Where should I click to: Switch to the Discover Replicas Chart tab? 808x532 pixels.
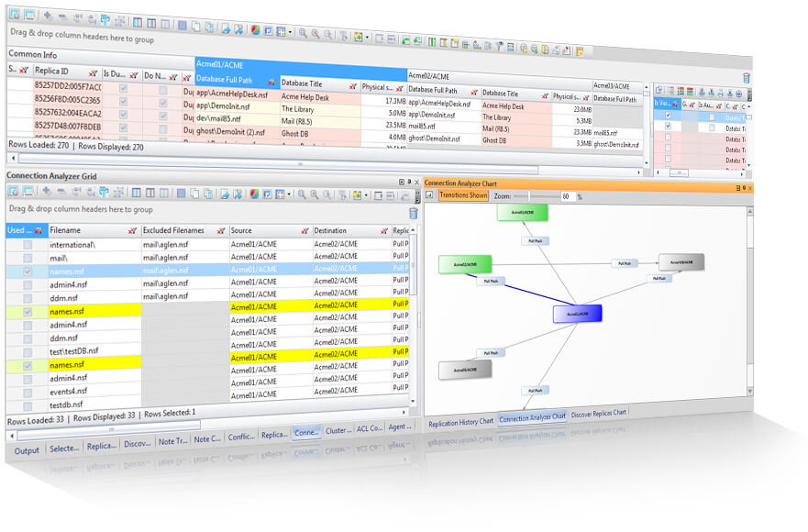pyautogui.click(x=598, y=414)
